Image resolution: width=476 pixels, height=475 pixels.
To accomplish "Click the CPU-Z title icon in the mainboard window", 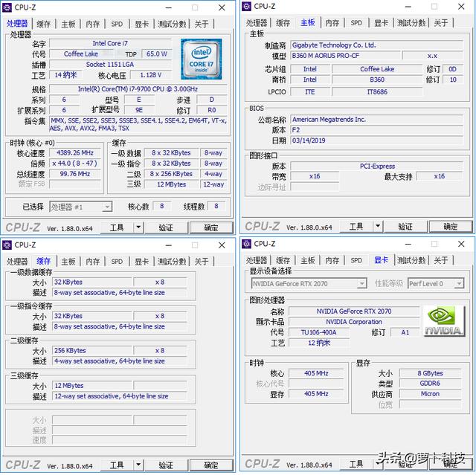I will pos(246,7).
